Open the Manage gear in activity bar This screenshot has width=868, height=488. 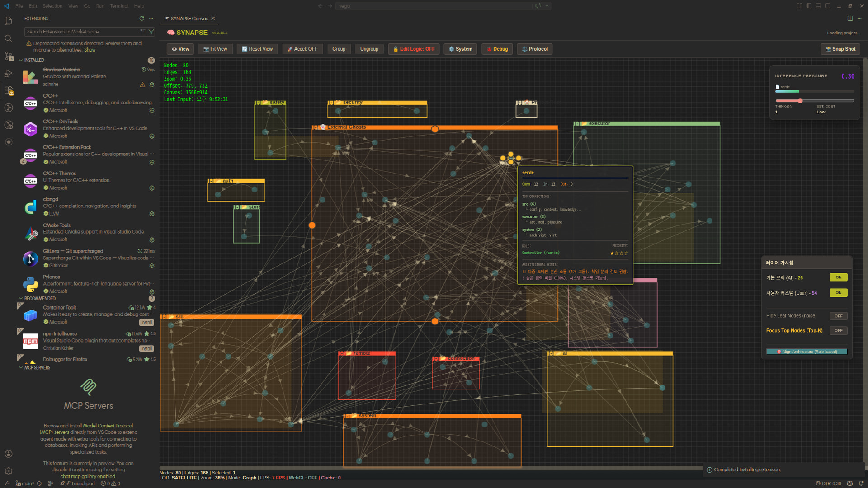(8, 471)
